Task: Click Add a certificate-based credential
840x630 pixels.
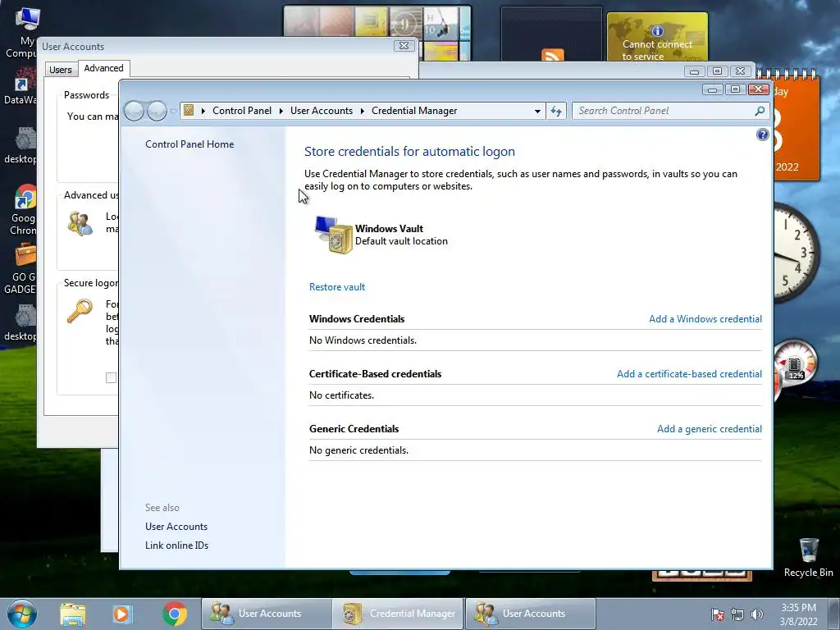Action: point(689,374)
